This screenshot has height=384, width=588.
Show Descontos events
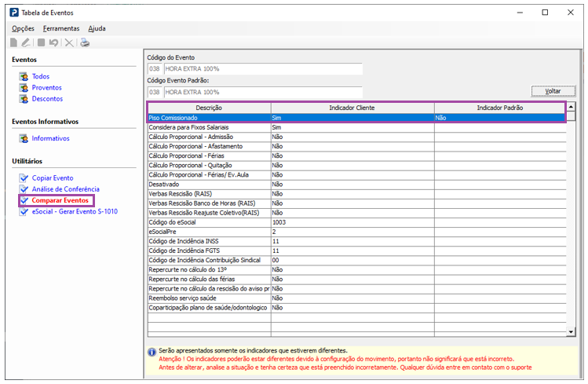click(47, 99)
